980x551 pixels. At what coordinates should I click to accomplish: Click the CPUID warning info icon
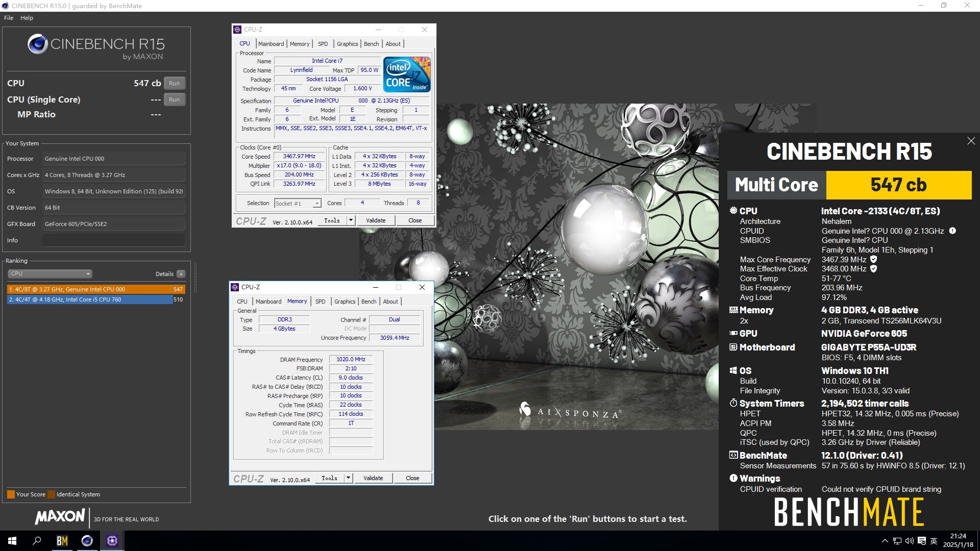click(952, 231)
